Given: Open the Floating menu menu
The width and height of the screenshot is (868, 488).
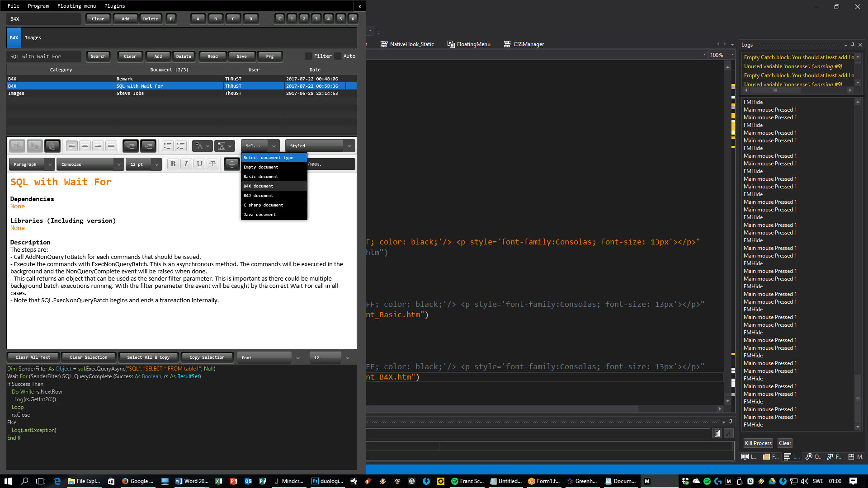Looking at the screenshot, I should pos(76,6).
